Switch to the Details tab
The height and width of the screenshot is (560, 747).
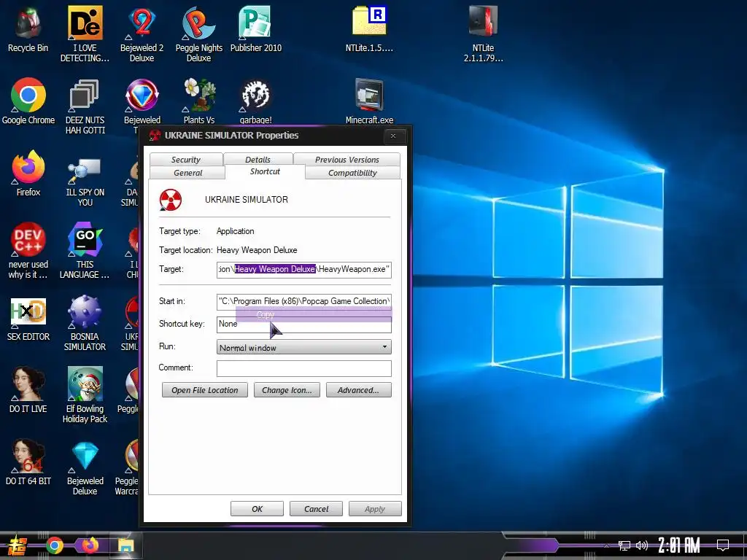point(258,160)
